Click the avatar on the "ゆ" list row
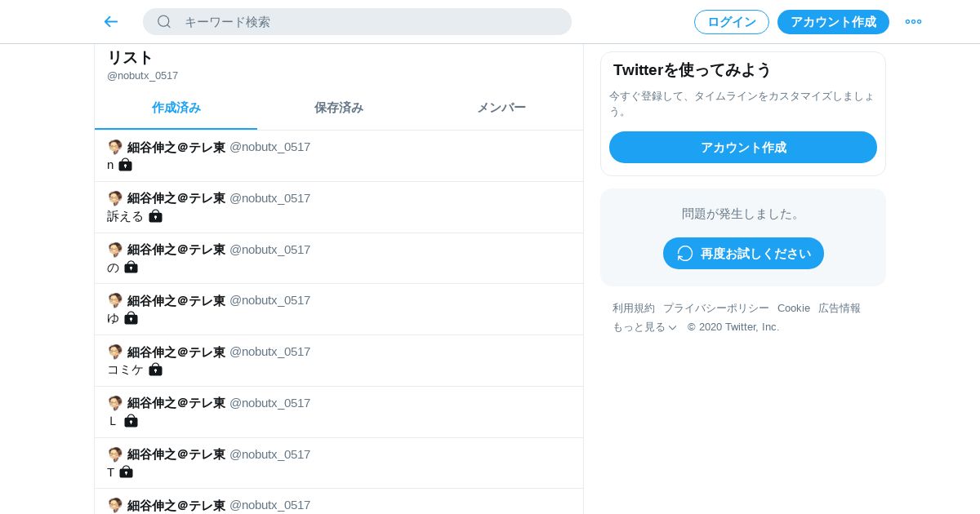 [x=115, y=300]
